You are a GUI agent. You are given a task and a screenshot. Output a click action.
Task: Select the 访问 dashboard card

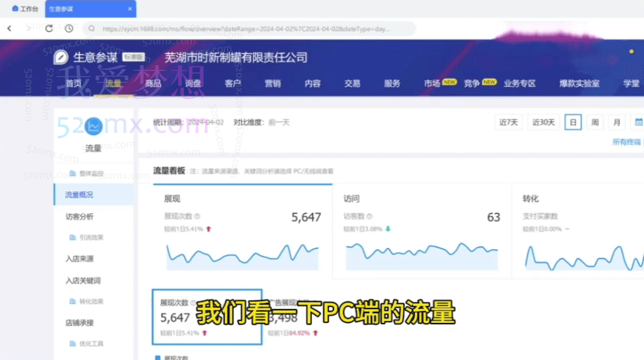(x=422, y=232)
